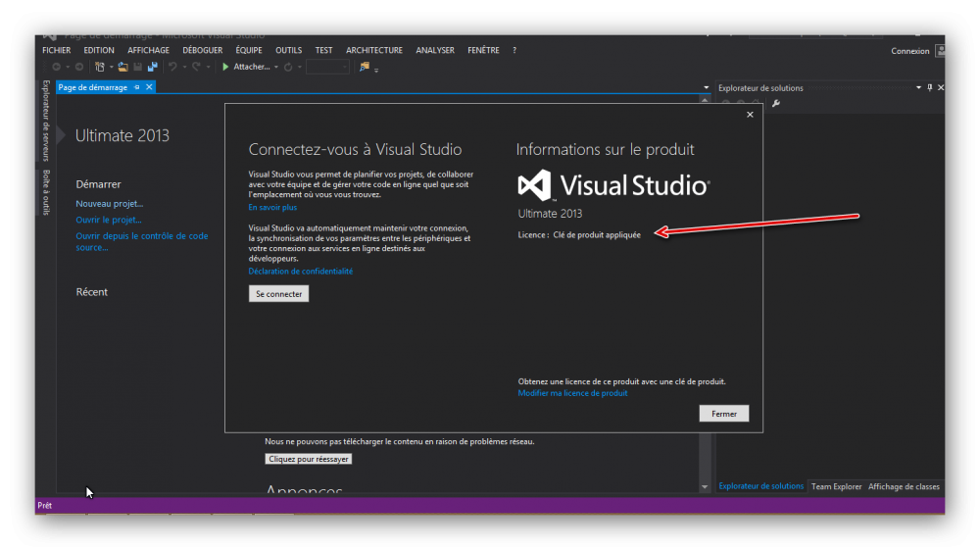Select the Page de démarrage tab
Image resolution: width=980 pixels, height=550 pixels.
click(x=92, y=87)
